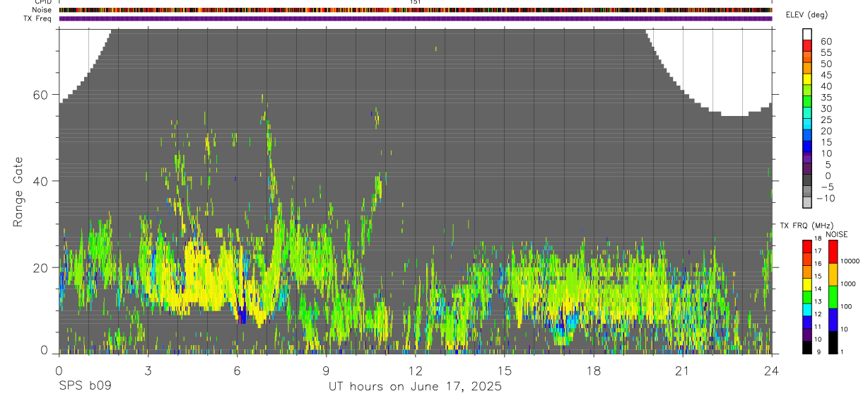Click the "ELEV (deg)" color bar title
868x401 pixels.
807,15
